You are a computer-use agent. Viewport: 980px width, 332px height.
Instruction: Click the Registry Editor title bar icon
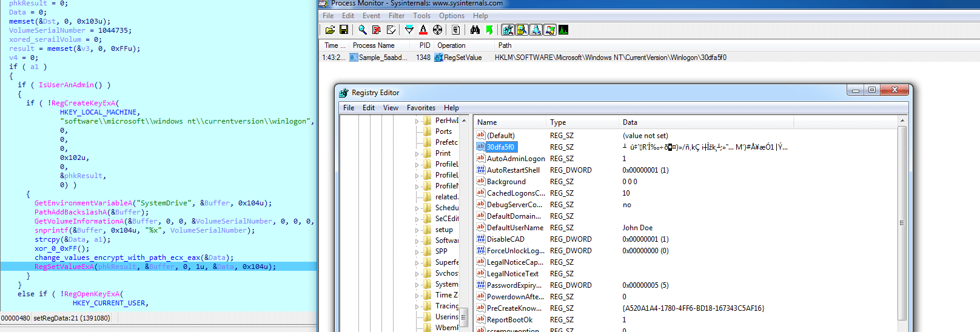click(x=344, y=93)
